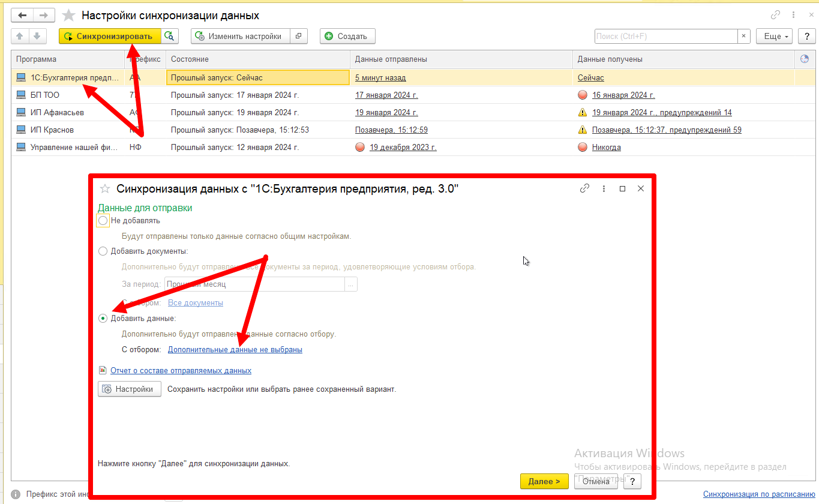819x504 pixels.
Task: Copy link icon in main window header
Action: pyautogui.click(x=775, y=16)
